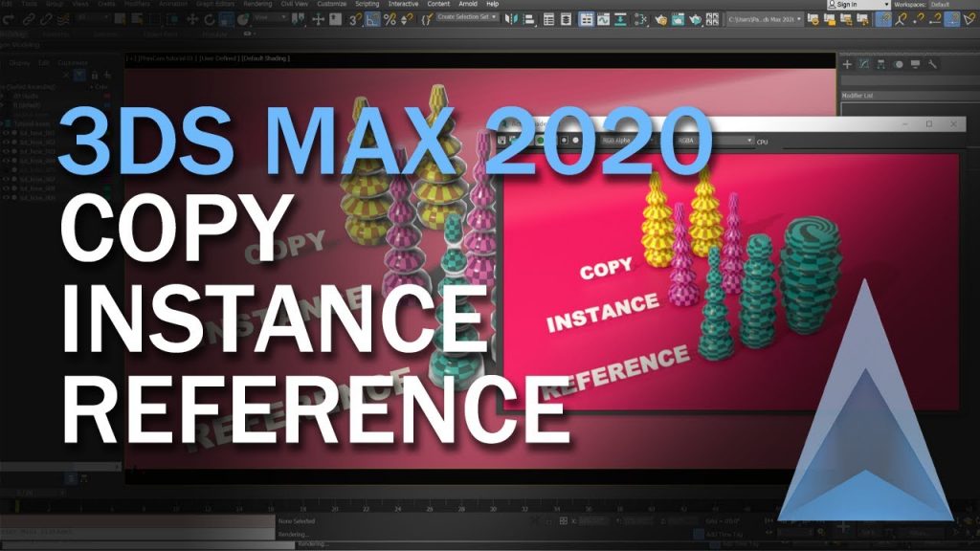Choose the Select and Scale tool
Viewport: 980px width, 551px height.
tap(225, 21)
